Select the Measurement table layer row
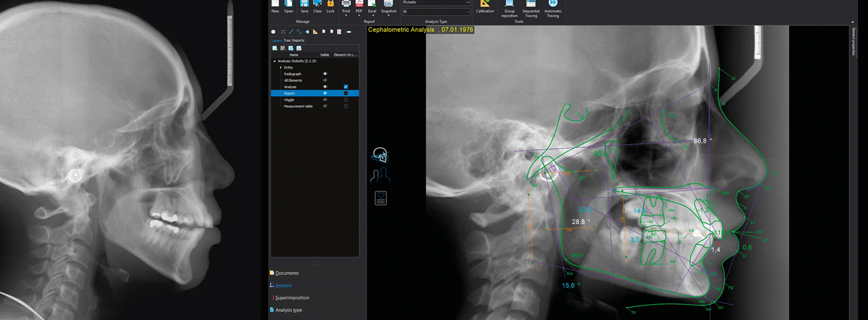 point(315,106)
